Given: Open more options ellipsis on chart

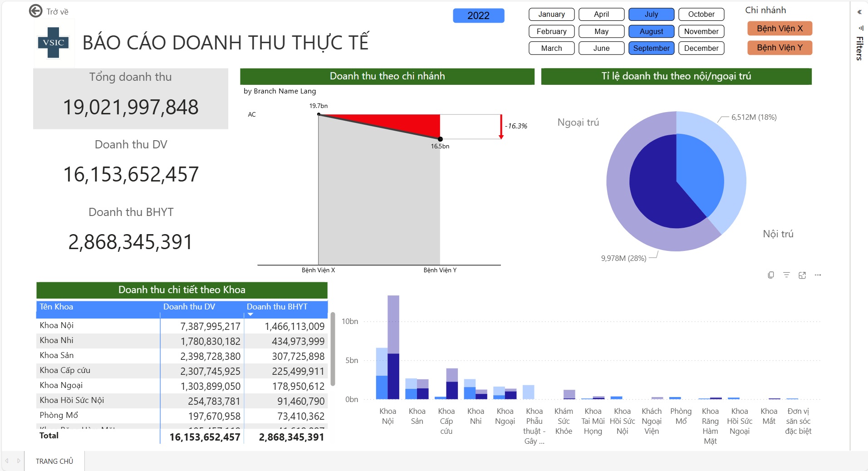Looking at the screenshot, I should pyautogui.click(x=818, y=275).
